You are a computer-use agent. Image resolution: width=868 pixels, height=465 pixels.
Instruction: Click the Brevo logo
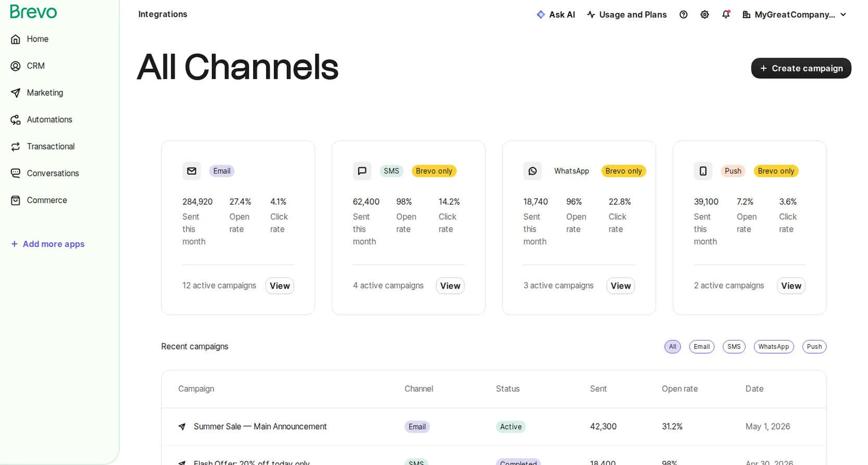coord(33,11)
